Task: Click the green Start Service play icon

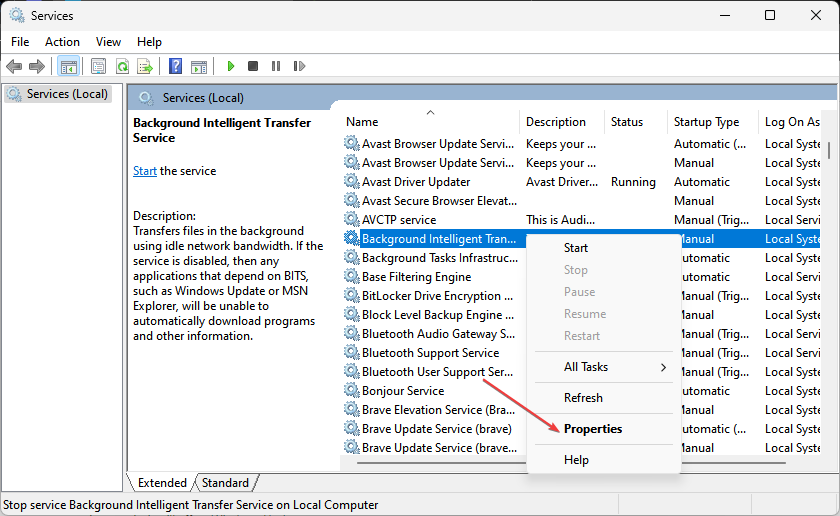Action: point(231,66)
